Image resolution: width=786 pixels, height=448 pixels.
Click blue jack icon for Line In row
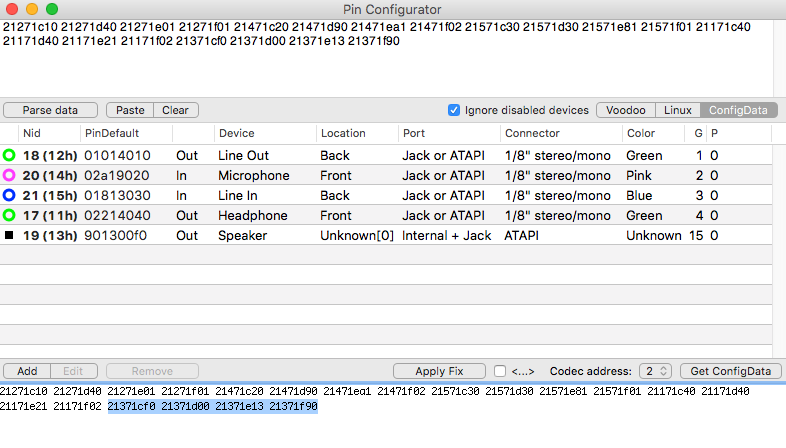click(x=10, y=195)
